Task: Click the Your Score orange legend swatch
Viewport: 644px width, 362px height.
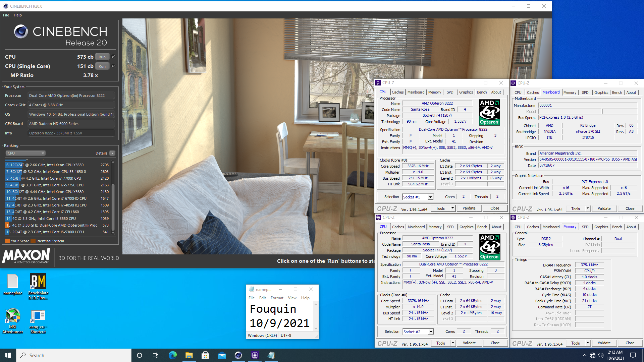Action: 7,241
